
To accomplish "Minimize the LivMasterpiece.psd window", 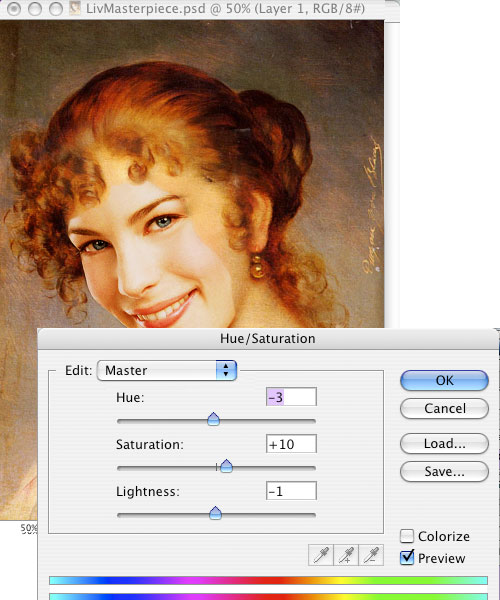I will point(35,8).
